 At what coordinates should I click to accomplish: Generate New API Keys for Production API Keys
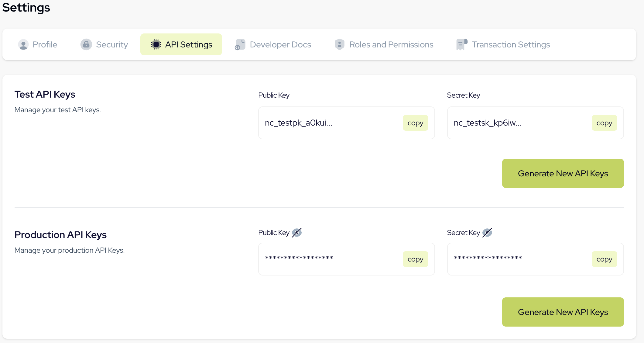[563, 312]
